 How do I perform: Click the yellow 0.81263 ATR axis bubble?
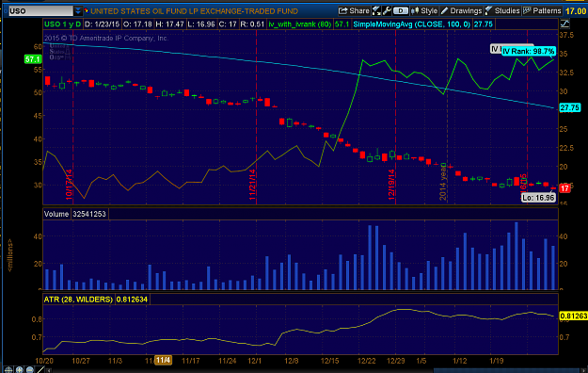click(x=573, y=316)
